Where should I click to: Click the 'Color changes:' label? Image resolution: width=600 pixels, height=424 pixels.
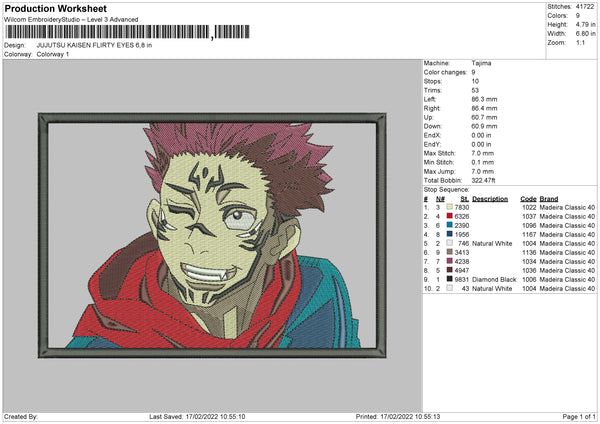445,72
